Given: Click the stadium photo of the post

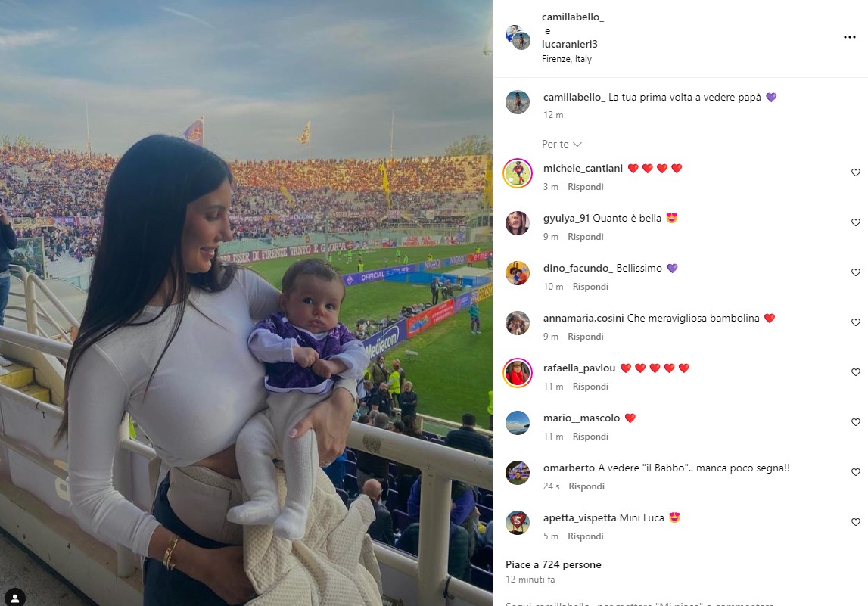Looking at the screenshot, I should pyautogui.click(x=247, y=303).
